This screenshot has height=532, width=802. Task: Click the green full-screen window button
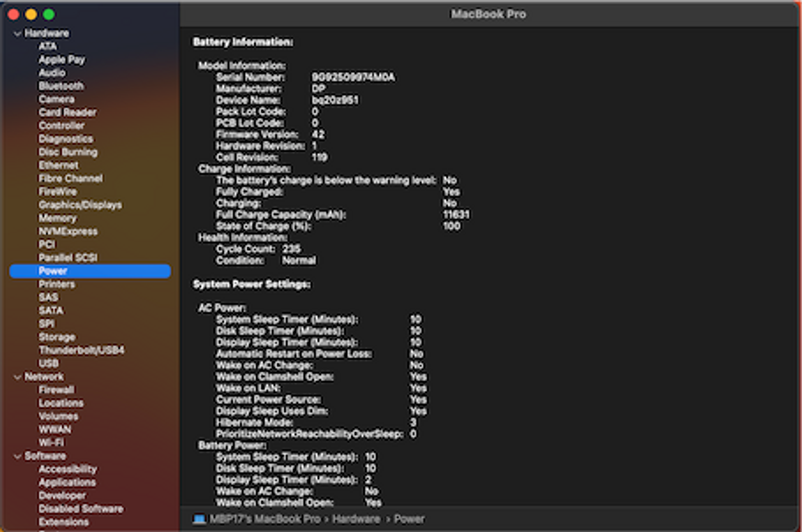(x=49, y=14)
